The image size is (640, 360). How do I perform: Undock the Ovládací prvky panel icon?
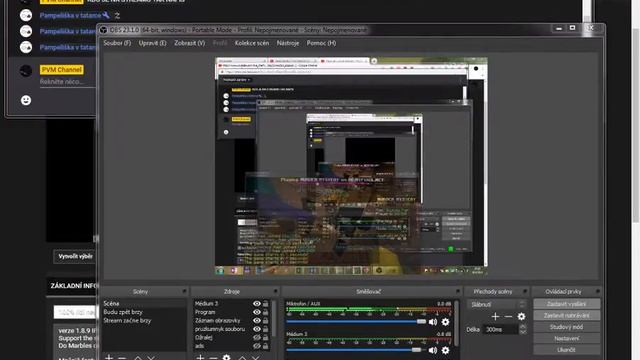[x=598, y=291]
